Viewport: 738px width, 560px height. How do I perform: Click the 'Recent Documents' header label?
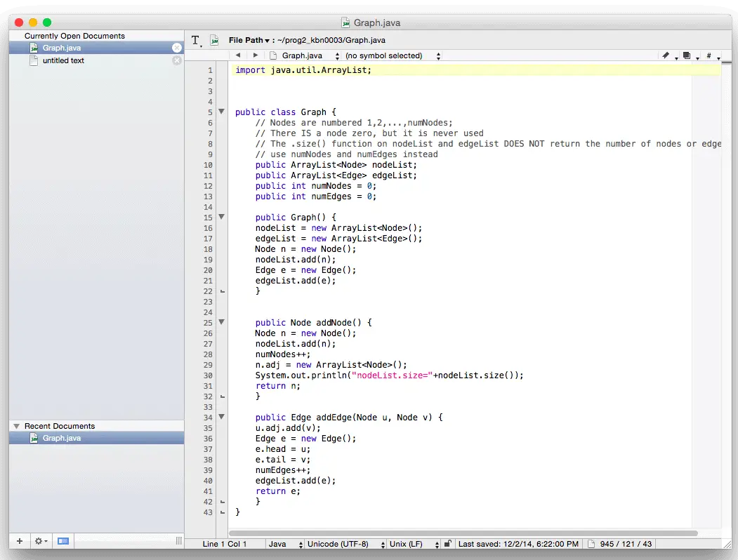[x=60, y=426]
